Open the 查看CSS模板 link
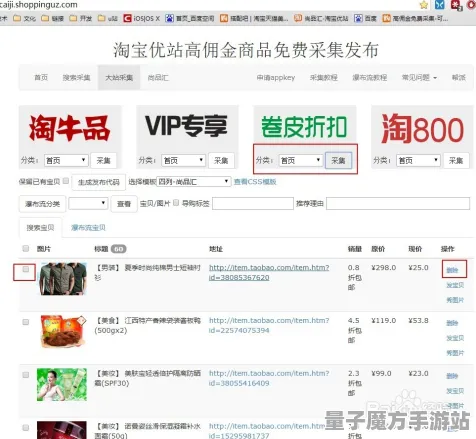476x439 pixels. point(255,182)
